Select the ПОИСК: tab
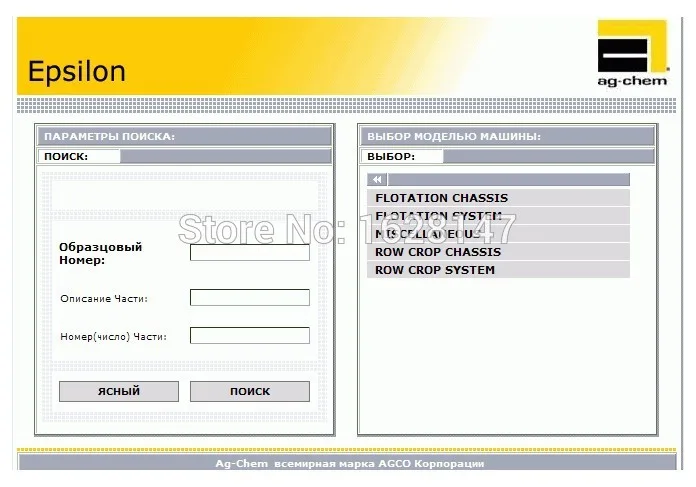Image resolution: width=696 pixels, height=487 pixels. click(79, 157)
